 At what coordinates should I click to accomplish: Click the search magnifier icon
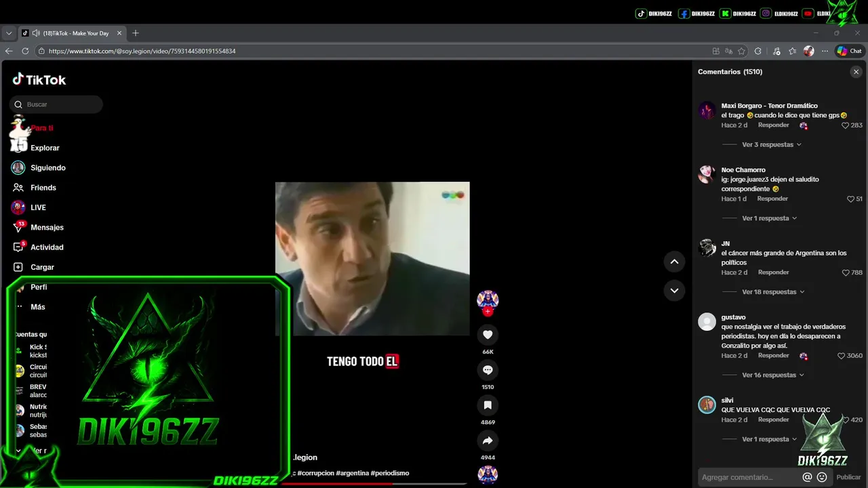click(18, 104)
